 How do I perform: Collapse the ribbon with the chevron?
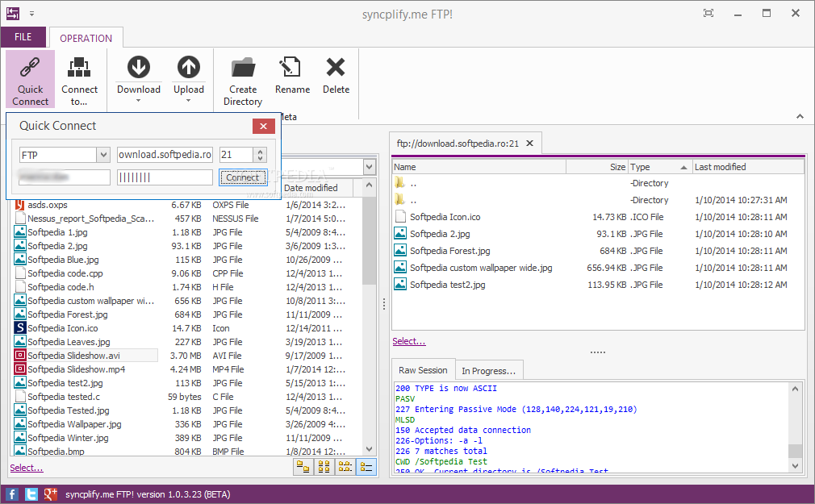point(800,117)
